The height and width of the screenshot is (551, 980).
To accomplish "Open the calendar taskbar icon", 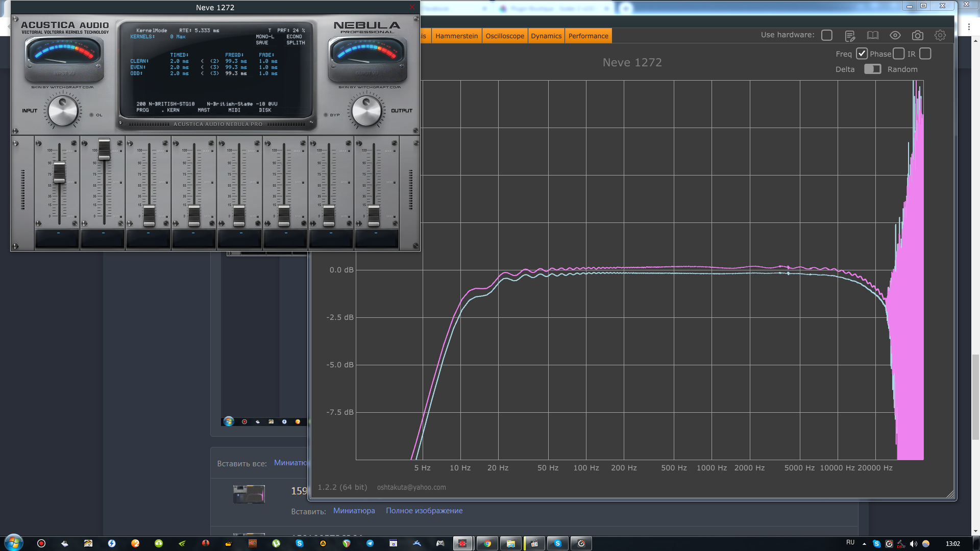I will click(394, 543).
